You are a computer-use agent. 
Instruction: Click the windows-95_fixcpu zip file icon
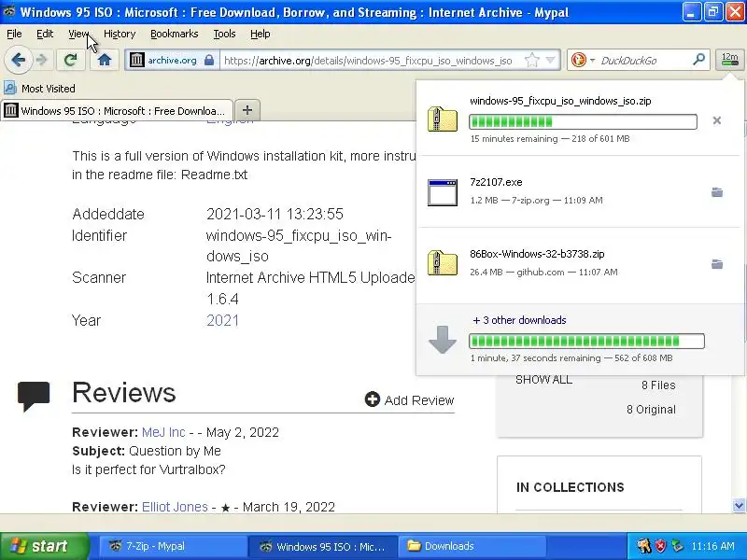click(442, 119)
